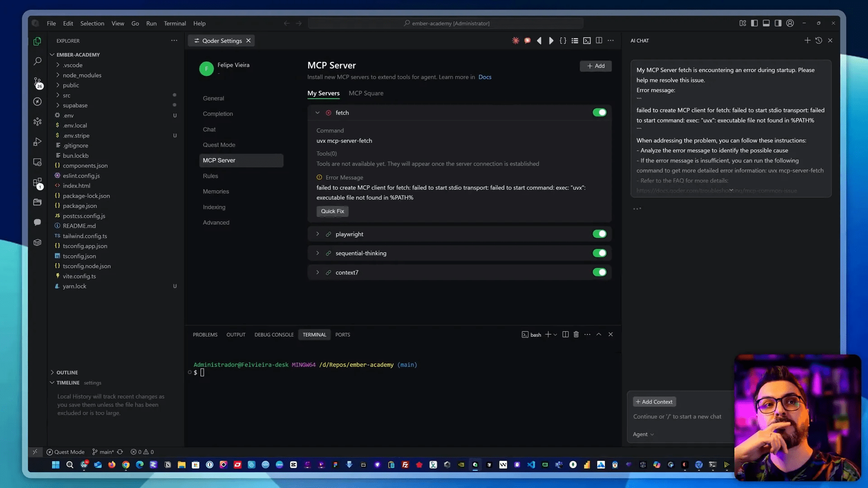Open Firefox from the taskbar
The height and width of the screenshot is (488, 868).
(x=112, y=465)
